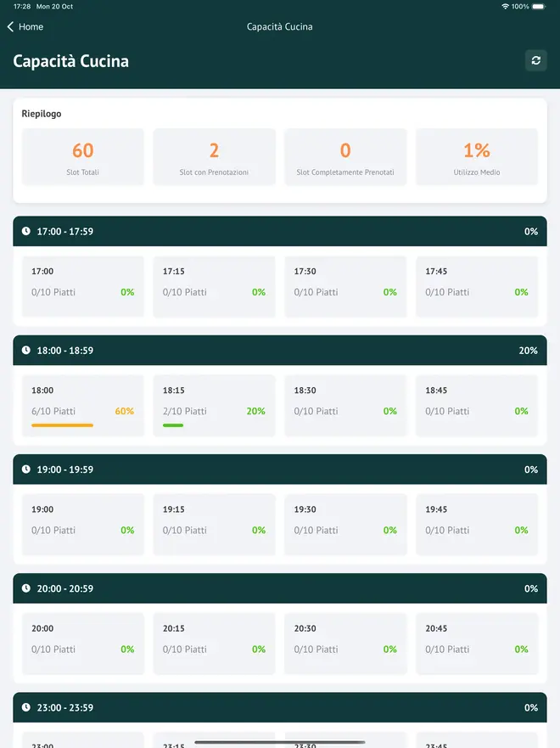
Task: Tap the Utilizzo Medio 1% card
Action: [476, 157]
